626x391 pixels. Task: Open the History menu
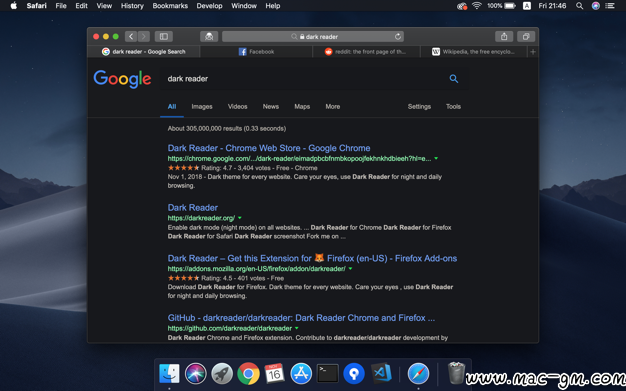tap(132, 6)
